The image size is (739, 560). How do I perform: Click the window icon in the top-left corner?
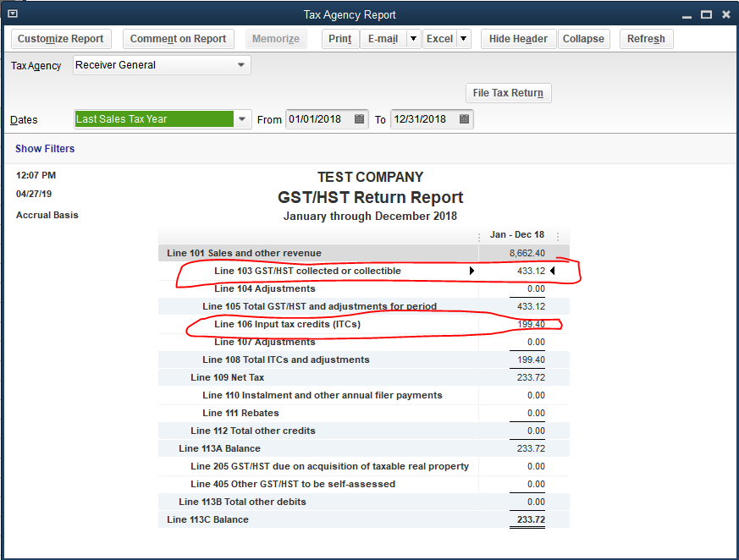tap(11, 14)
